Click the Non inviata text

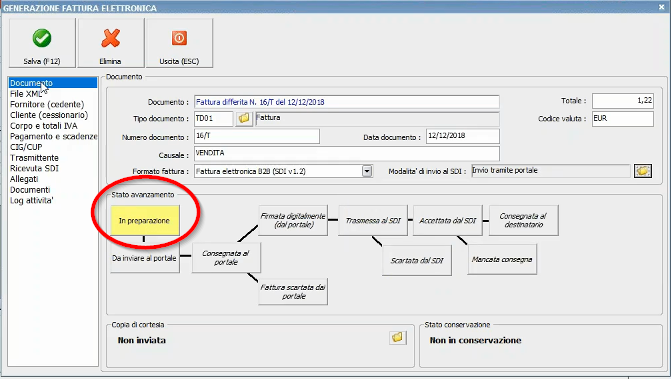[x=142, y=341]
